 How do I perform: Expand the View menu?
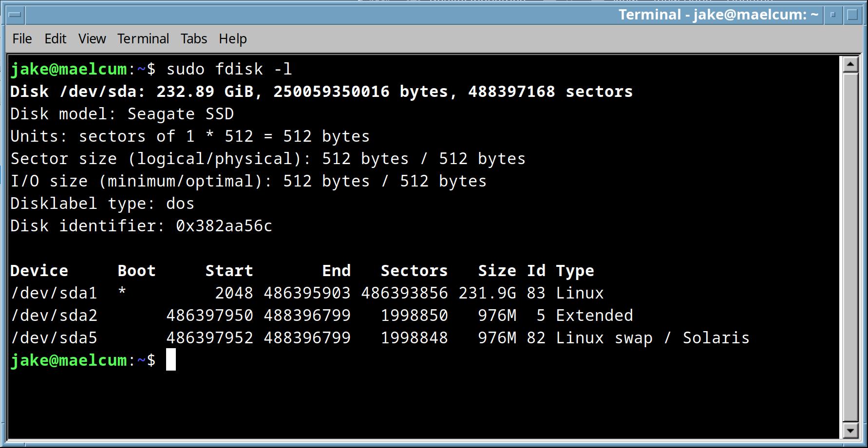pos(92,39)
